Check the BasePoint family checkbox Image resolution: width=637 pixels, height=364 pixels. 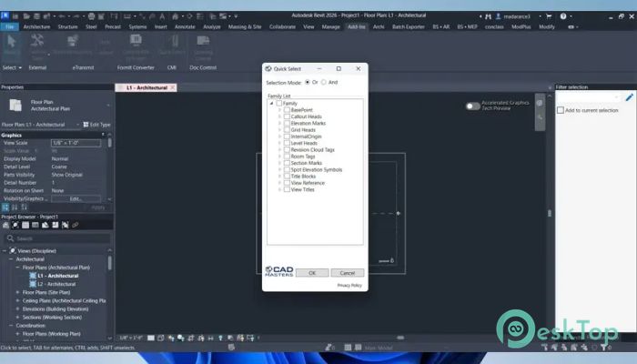click(x=287, y=110)
